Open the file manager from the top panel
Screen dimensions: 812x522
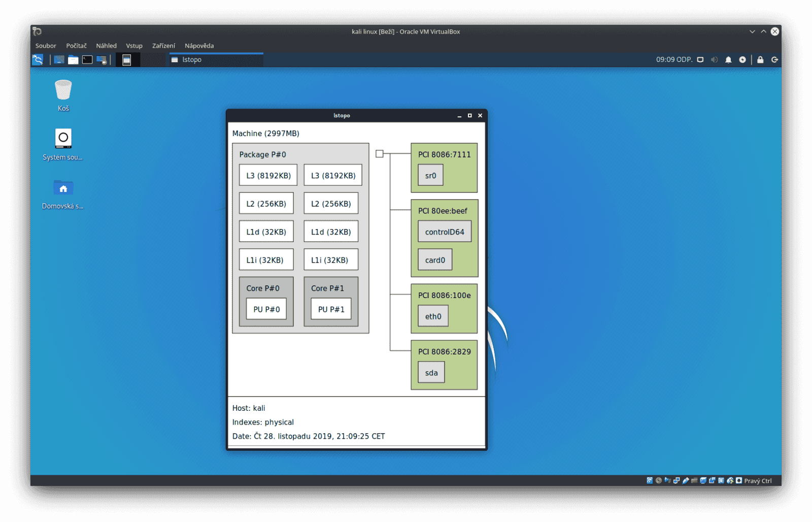74,59
